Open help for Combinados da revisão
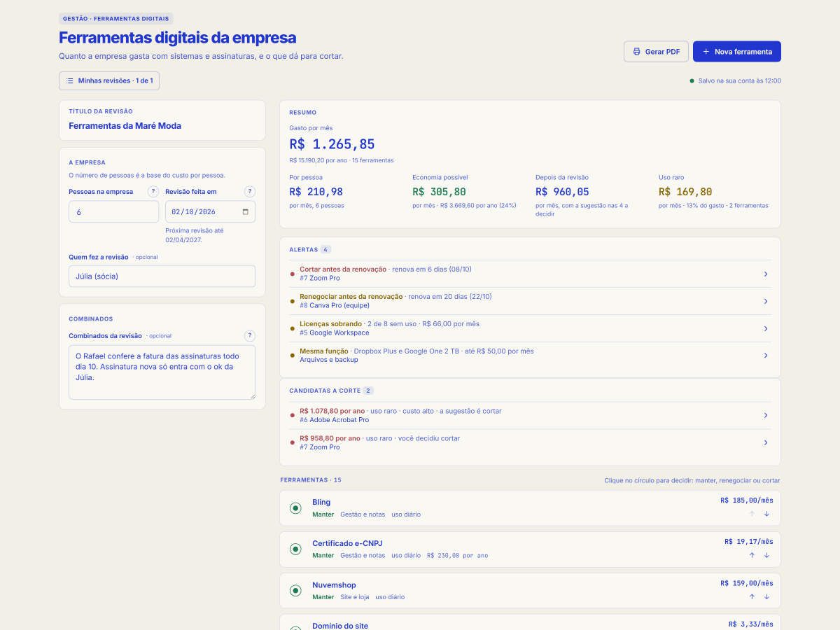 250,336
